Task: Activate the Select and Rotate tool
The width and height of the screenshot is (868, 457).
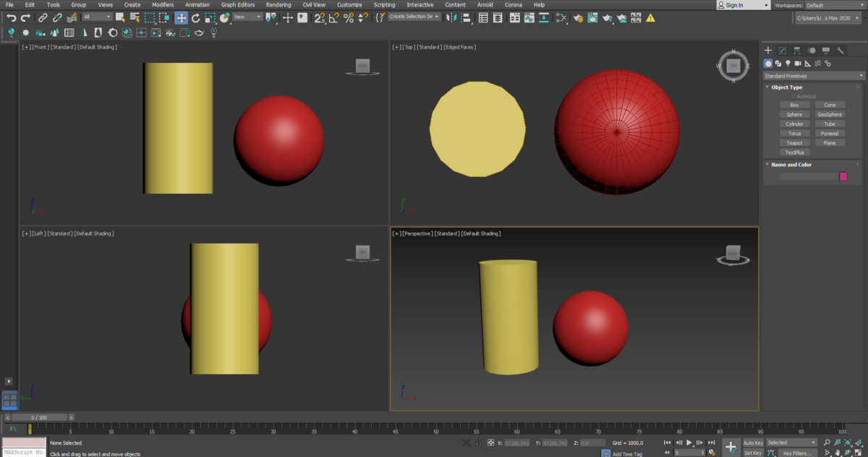Action: tap(195, 18)
